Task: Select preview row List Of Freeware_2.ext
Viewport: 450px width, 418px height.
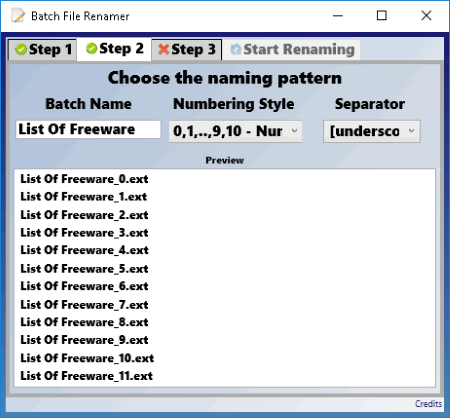Action: click(x=84, y=215)
